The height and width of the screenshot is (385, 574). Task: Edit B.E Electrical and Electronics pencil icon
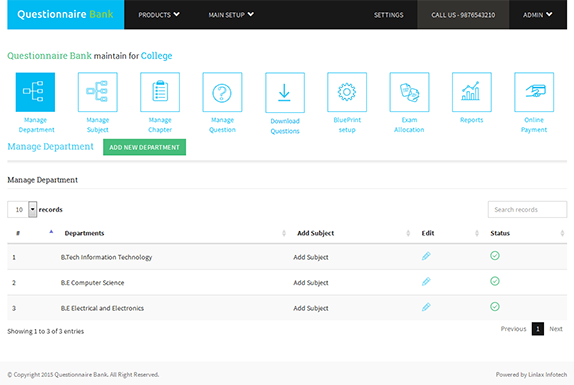[426, 307]
